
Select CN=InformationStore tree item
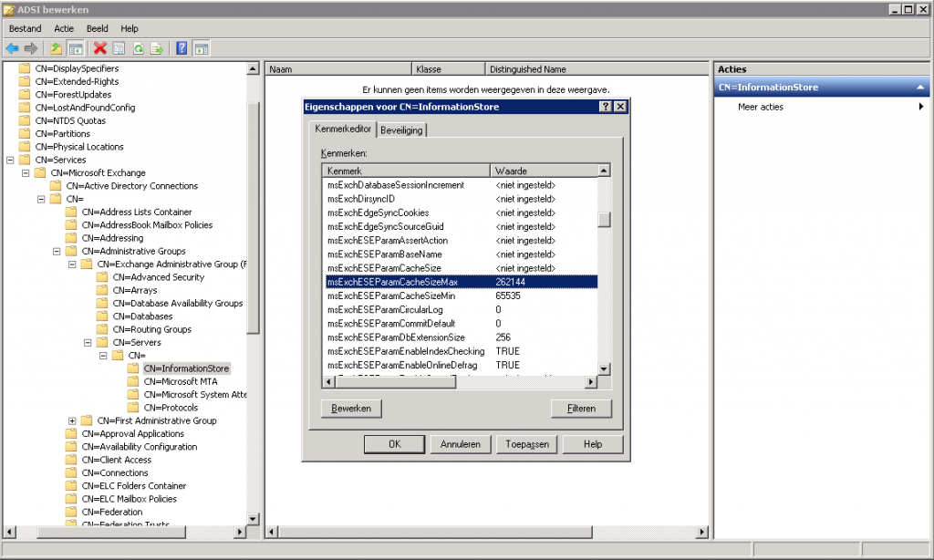[x=186, y=368]
